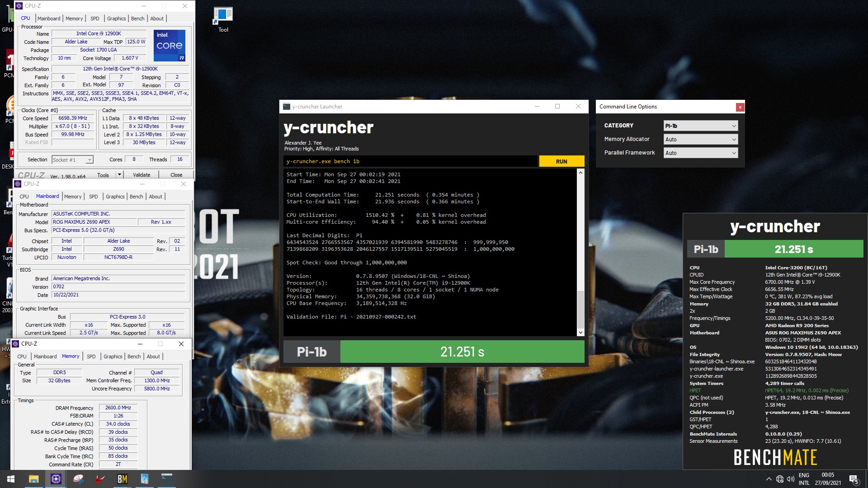Open the CPU-Z taskbar icon

pos(56,479)
